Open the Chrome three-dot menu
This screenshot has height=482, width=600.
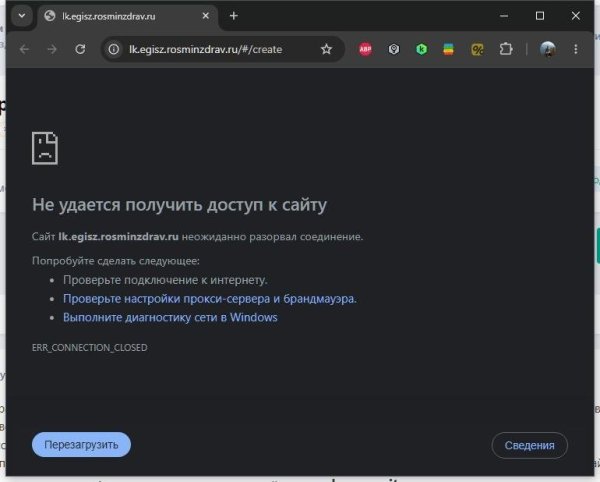(x=576, y=49)
